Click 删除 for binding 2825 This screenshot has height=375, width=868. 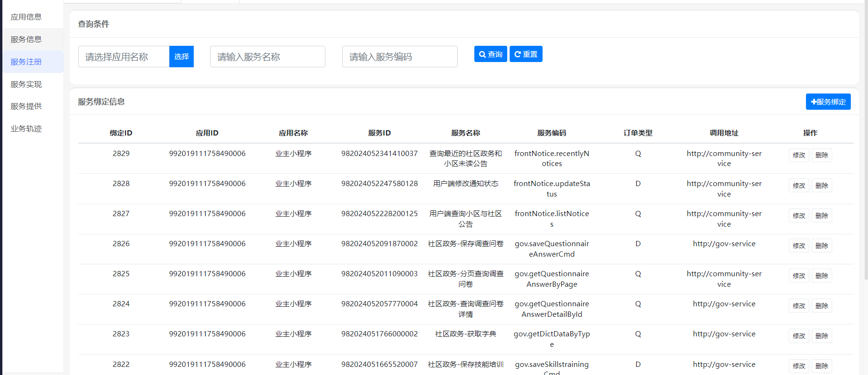coord(822,275)
